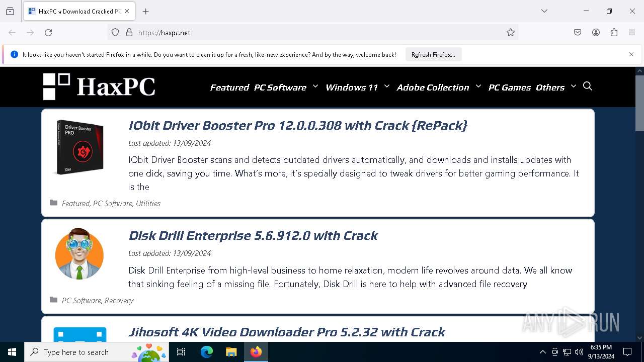
Task: Go forward one page
Action: (x=30, y=33)
